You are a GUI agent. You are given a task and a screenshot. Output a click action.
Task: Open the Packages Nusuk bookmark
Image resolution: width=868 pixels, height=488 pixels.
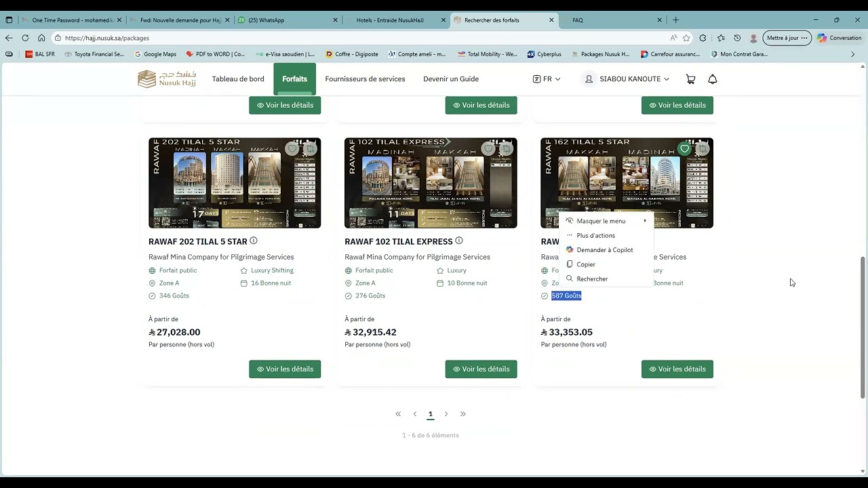601,54
